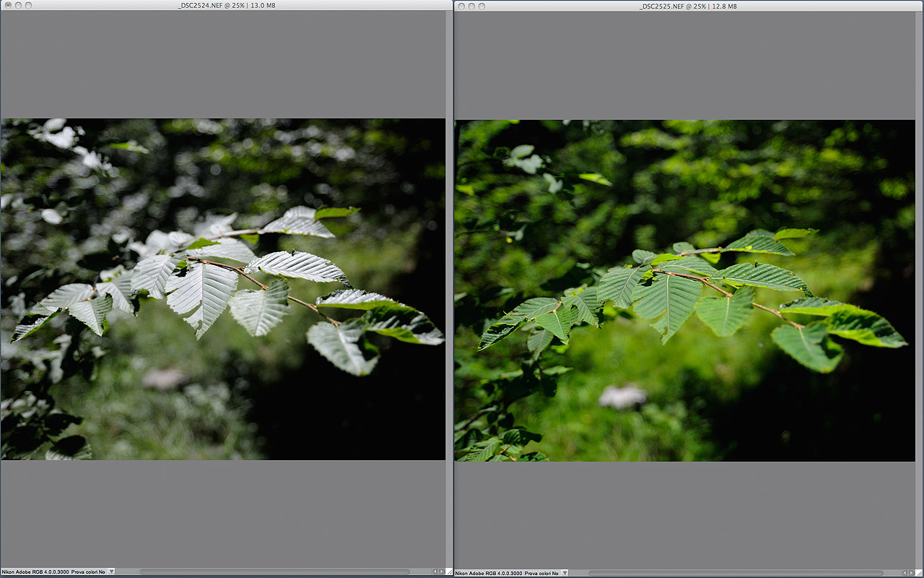The width and height of the screenshot is (924, 578).
Task: Minimize the _DSC2524.NEF window
Action: 17,6
